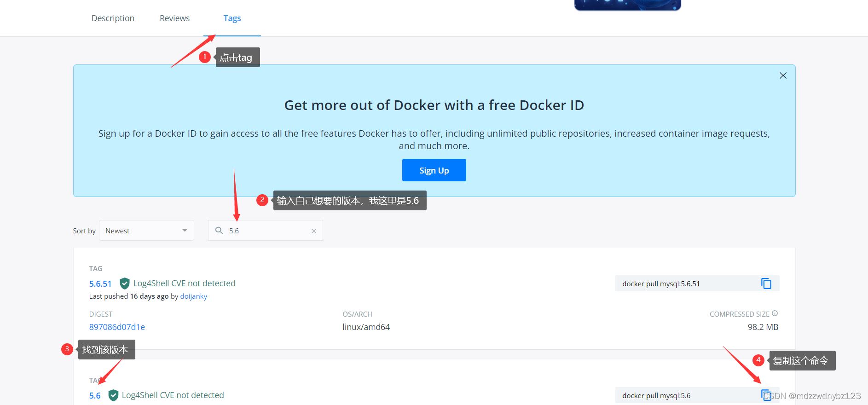Click the docker pull mysql:5.6.51 command text
The image size is (868, 405).
coord(661,284)
